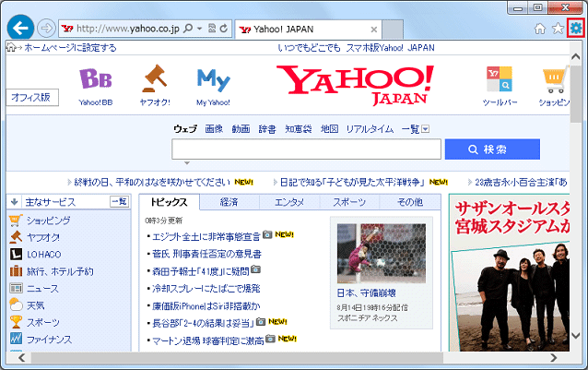Click the browser forward arrow button
This screenshot has width=588, height=370.
46,29
